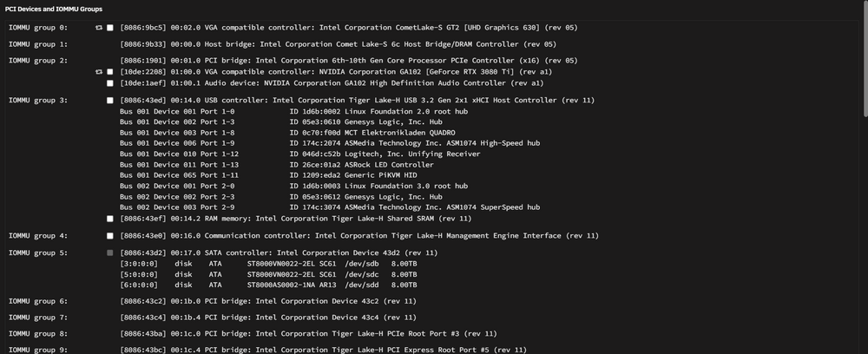Viewport: 868px width, 354px height.
Task: Click the PCI Devices and IOMMU Groups heading
Action: (54, 10)
